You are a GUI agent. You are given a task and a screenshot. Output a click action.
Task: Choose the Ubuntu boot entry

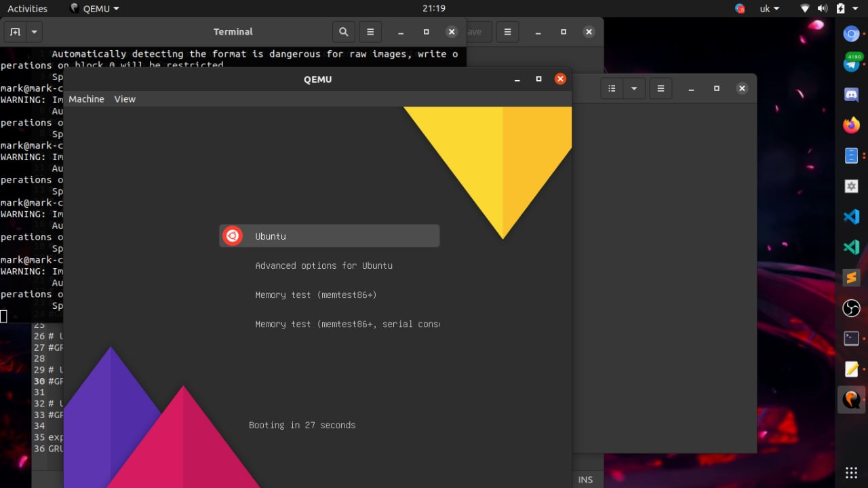pos(330,236)
